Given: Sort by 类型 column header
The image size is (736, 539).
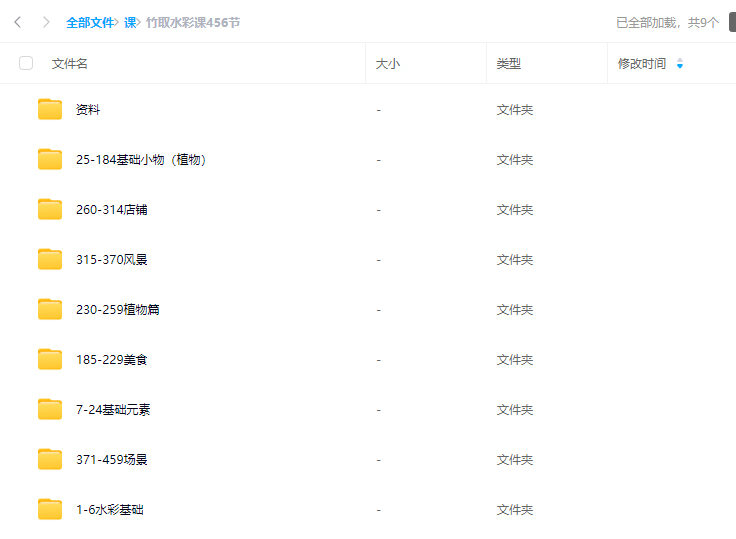Looking at the screenshot, I should (x=508, y=63).
